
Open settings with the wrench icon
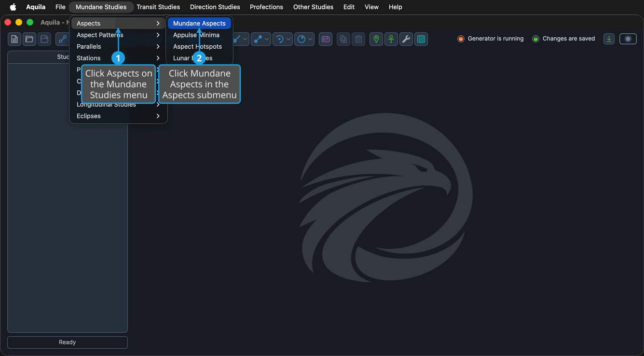click(x=406, y=39)
